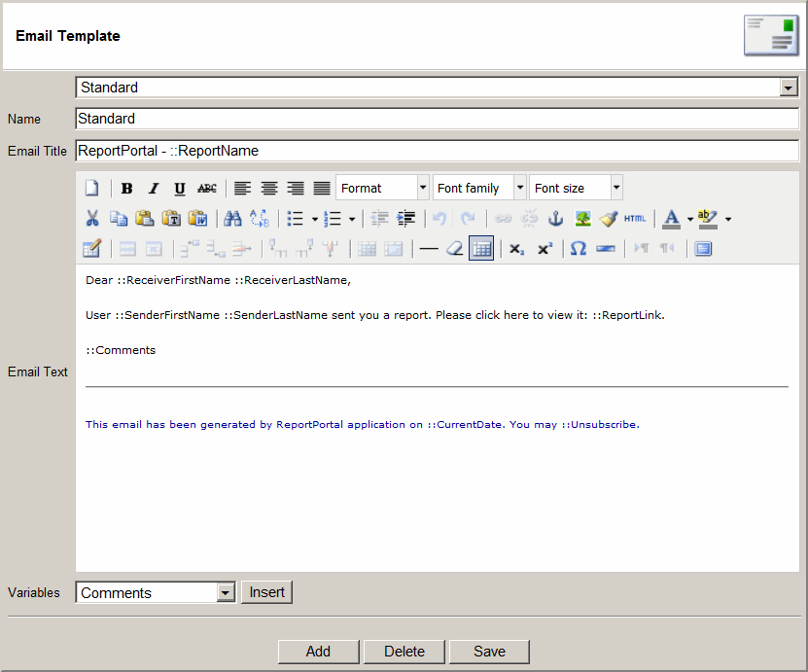Expand text color picker arrow

click(x=690, y=219)
